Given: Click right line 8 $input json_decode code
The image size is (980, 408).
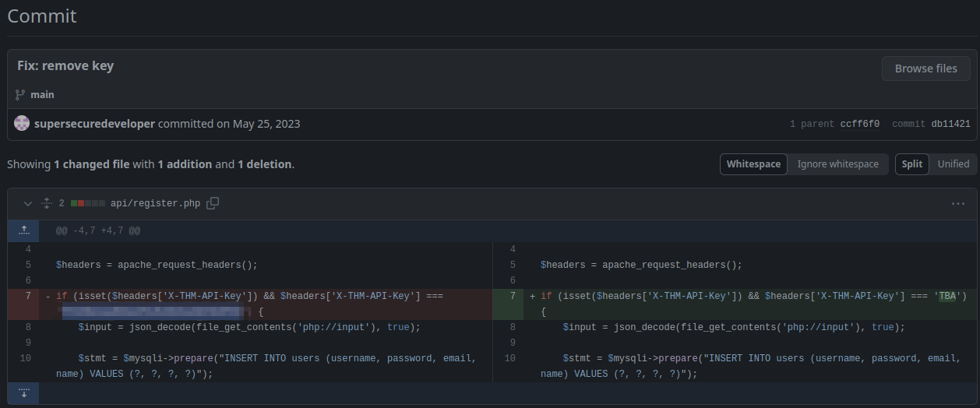Looking at the screenshot, I should [734, 327].
